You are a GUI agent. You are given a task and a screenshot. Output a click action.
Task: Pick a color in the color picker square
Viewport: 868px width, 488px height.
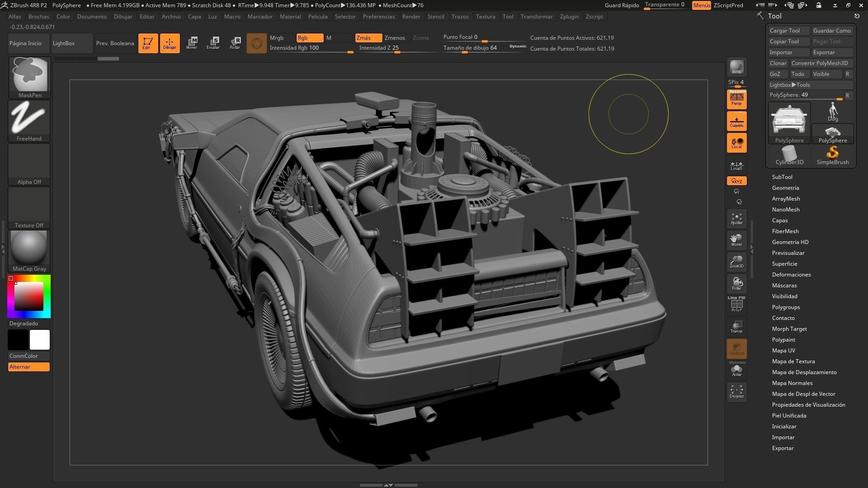pos(29,296)
